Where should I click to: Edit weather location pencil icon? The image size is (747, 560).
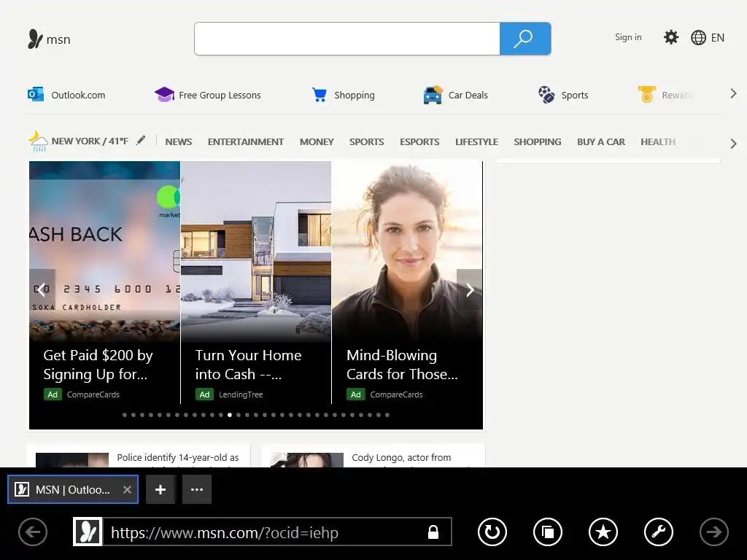141,141
